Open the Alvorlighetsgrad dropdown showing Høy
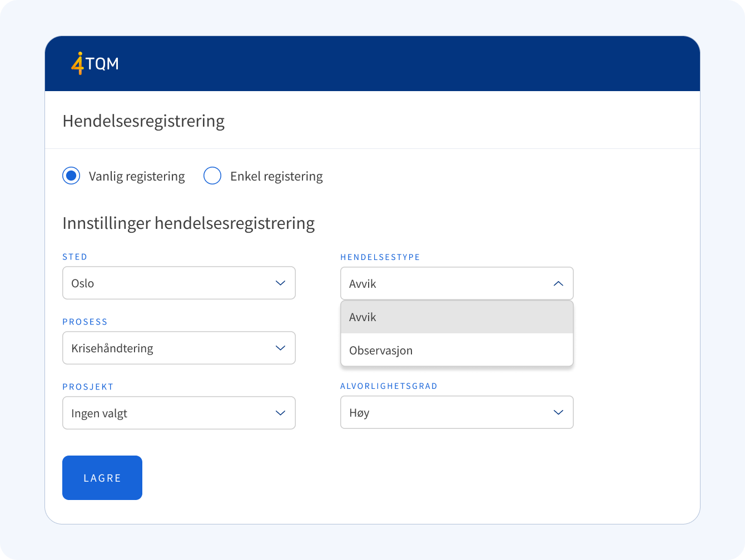745x560 pixels. point(457,412)
